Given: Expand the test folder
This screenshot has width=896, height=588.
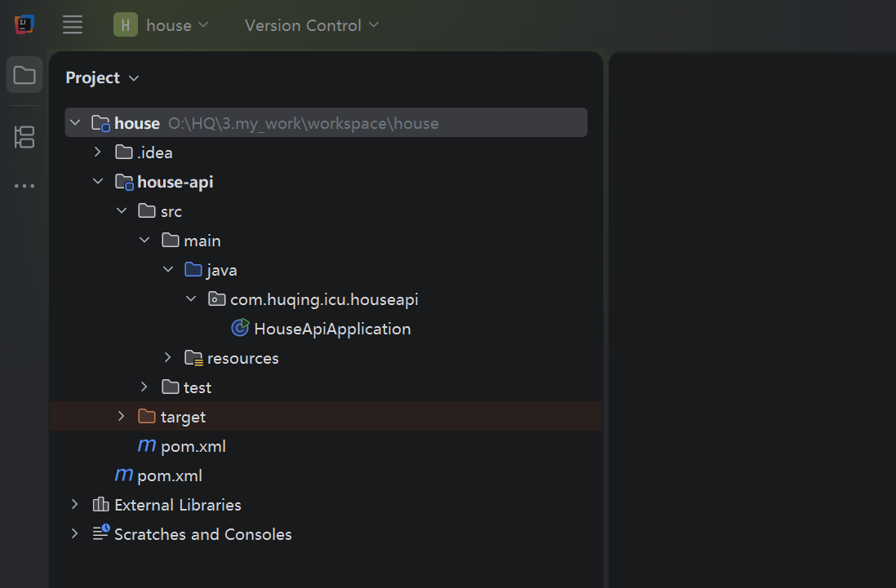Looking at the screenshot, I should tap(144, 387).
